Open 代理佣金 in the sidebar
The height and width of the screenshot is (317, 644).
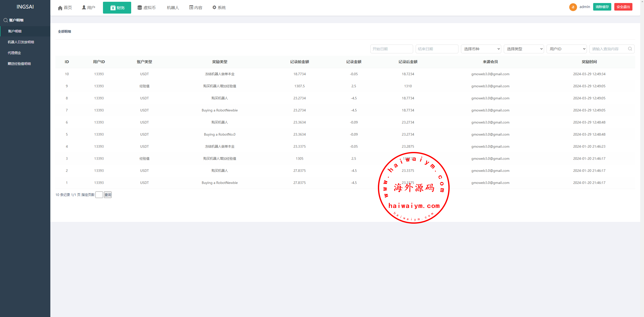click(x=14, y=53)
